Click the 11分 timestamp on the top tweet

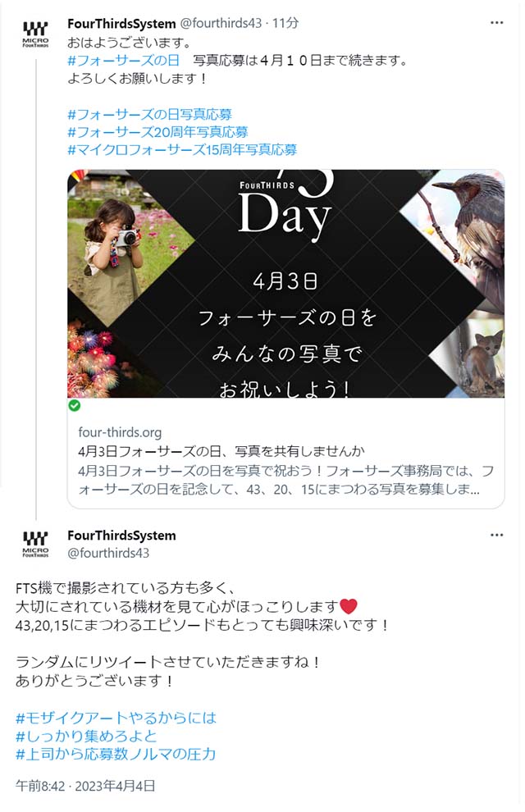[x=285, y=23]
